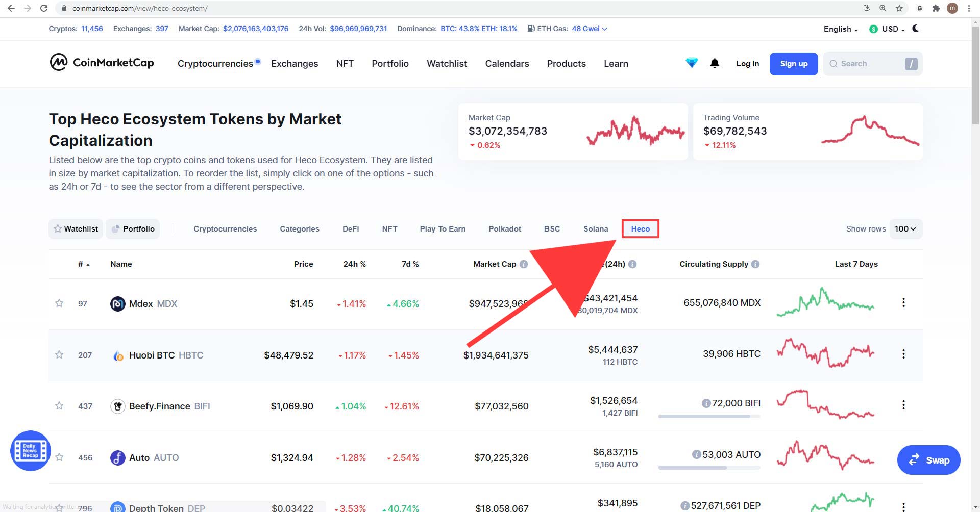The height and width of the screenshot is (512, 980).
Task: Click the Mdex coin logo
Action: 118,304
